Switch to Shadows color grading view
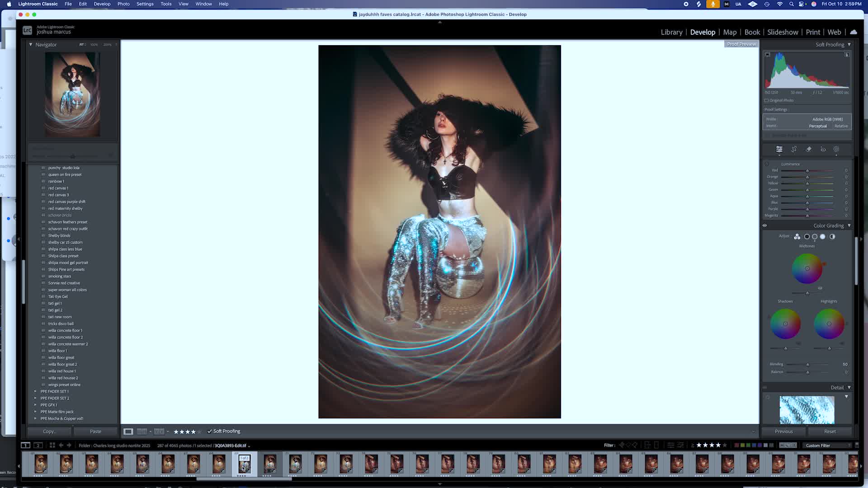868x488 pixels. [807, 237]
